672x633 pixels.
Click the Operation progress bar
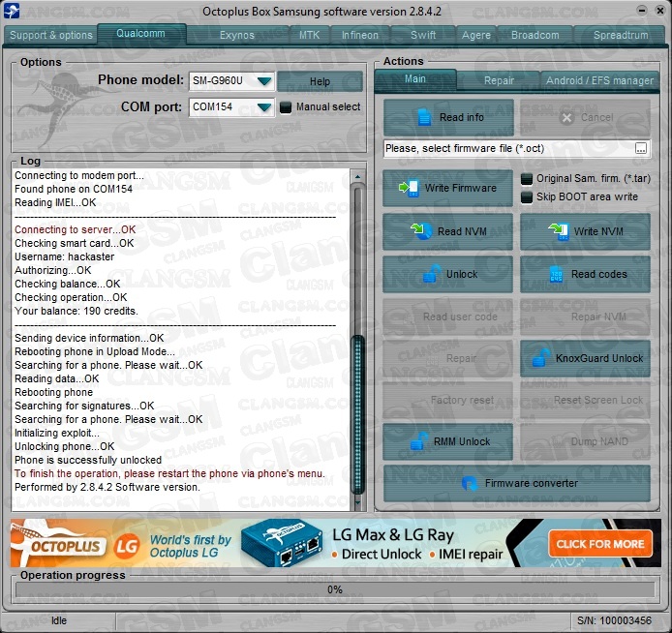click(335, 589)
